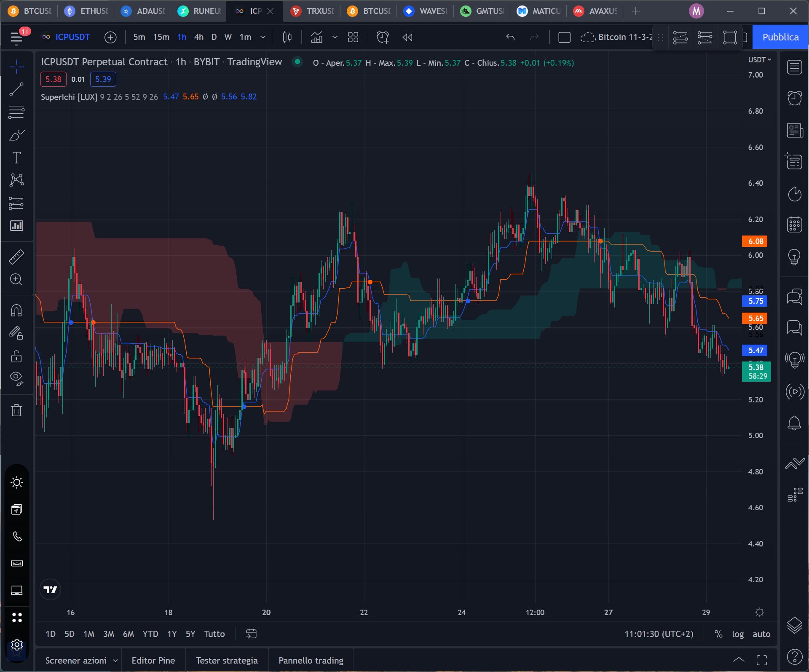The image size is (809, 672).
Task: Undo the last chart action
Action: tap(510, 37)
